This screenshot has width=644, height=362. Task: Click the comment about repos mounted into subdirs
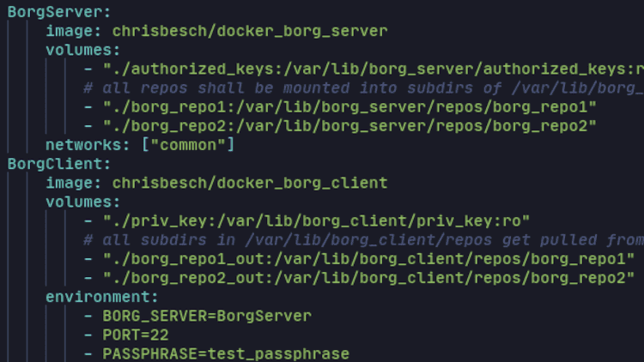pyautogui.click(x=363, y=87)
